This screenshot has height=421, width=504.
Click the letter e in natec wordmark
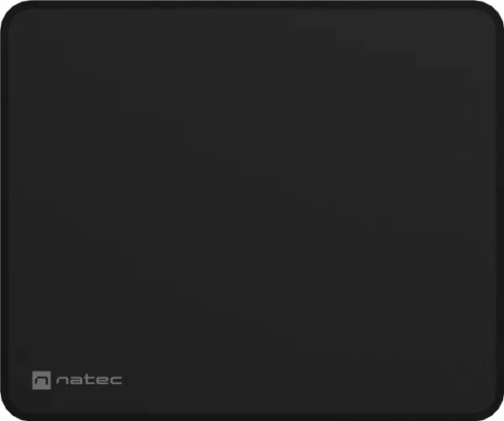click(101, 381)
